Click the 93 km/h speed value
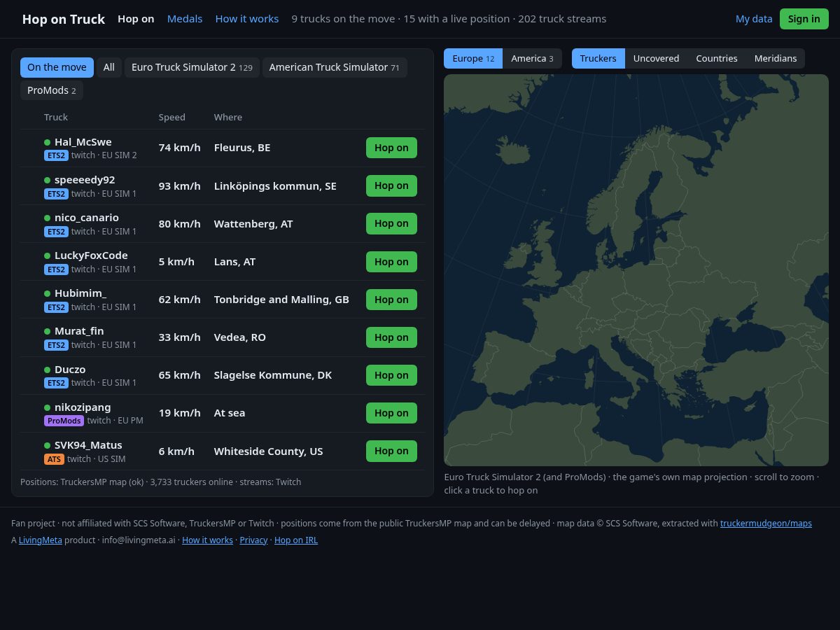This screenshot has height=630, width=840. coord(180,185)
